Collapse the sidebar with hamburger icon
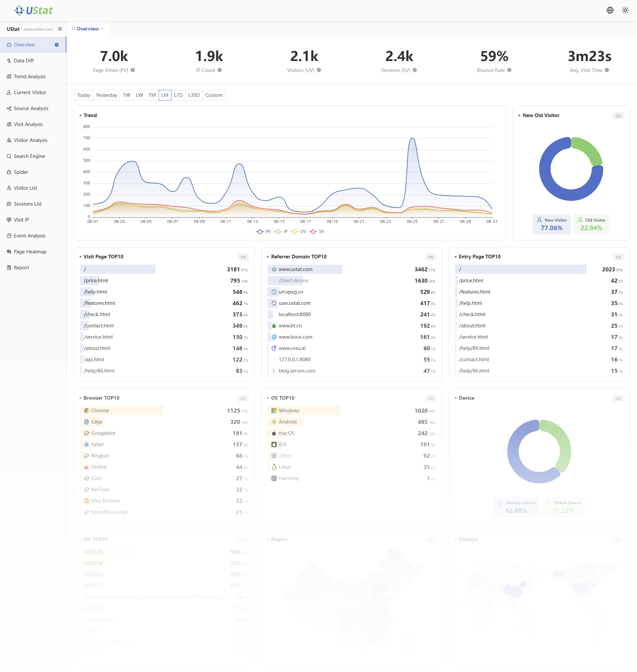Viewport: 637px width, 672px height. click(60, 29)
